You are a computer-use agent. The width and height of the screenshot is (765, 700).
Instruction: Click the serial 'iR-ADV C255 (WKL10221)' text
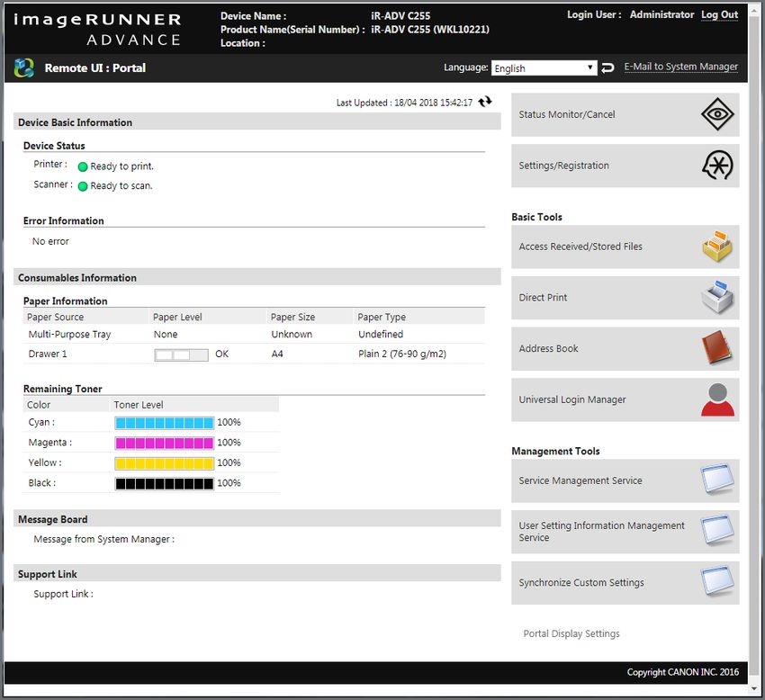click(430, 30)
